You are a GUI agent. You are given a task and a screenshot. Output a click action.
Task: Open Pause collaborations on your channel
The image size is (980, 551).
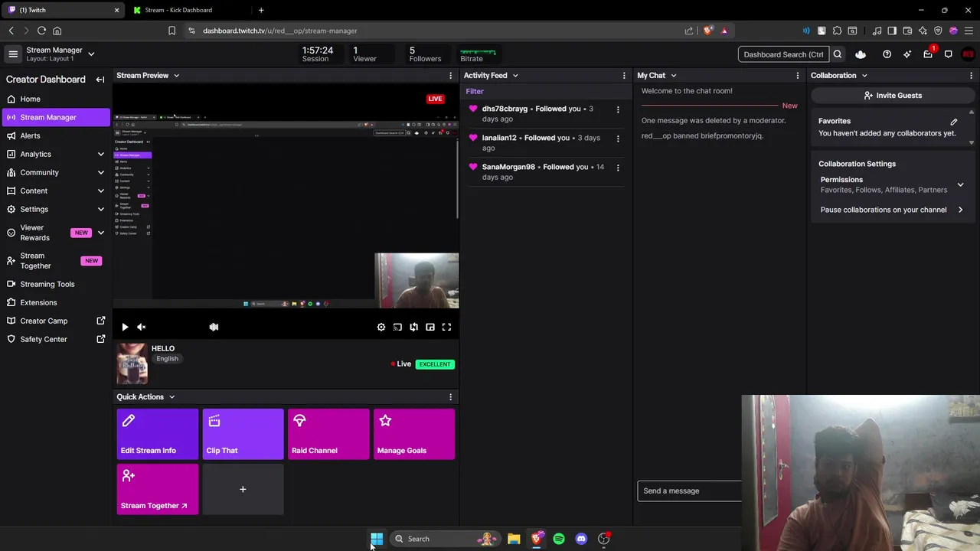[891, 210]
